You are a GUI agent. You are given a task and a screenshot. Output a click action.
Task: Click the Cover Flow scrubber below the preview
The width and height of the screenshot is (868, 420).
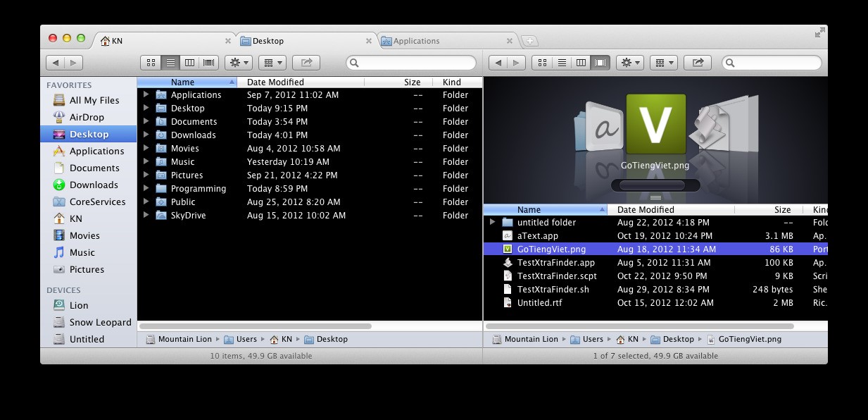pyautogui.click(x=654, y=185)
